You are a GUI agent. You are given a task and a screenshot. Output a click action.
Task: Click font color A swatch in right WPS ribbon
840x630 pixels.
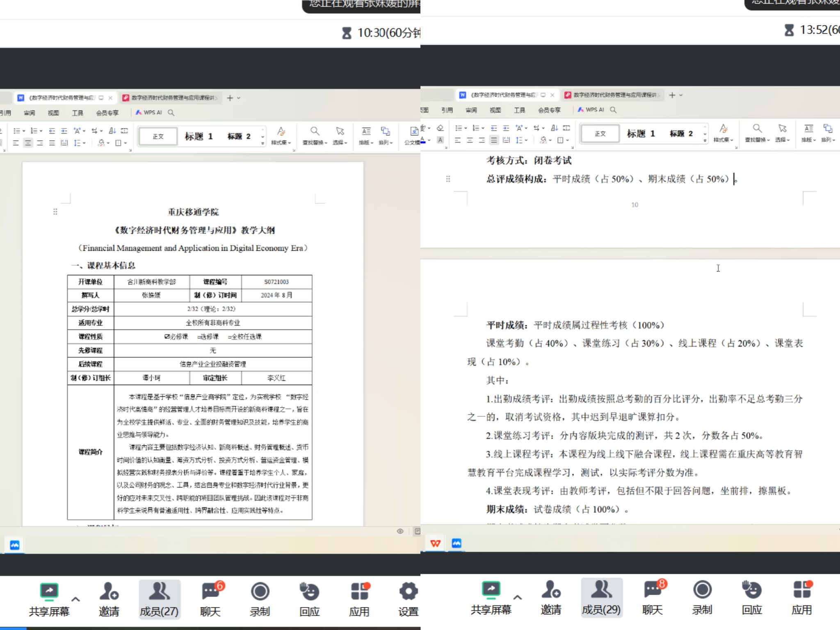[423, 140]
